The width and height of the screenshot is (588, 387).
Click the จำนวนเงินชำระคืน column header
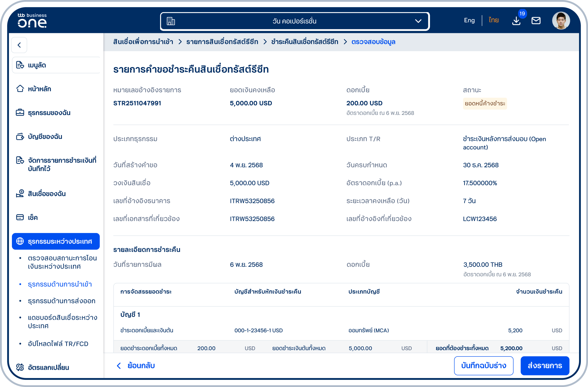539,292
